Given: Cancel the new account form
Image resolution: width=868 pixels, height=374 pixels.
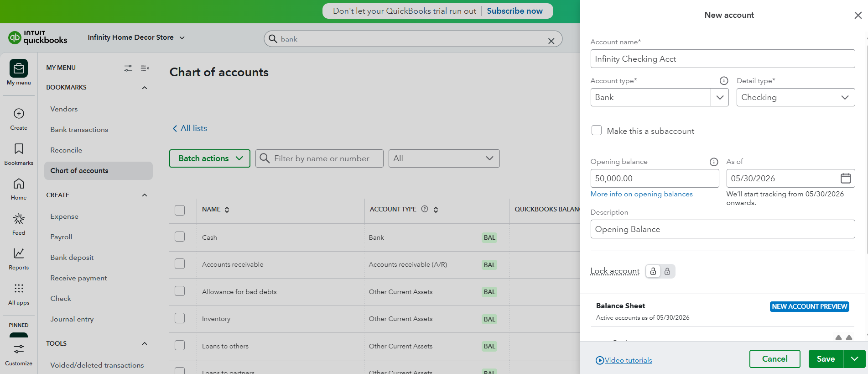Looking at the screenshot, I should 774,359.
